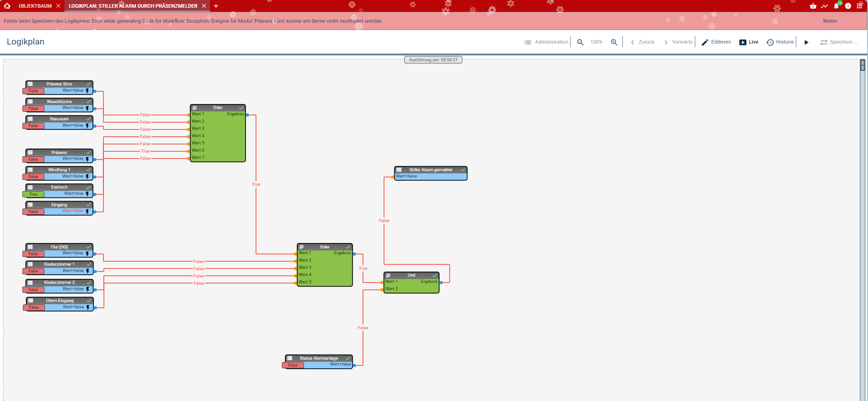The image size is (868, 401).
Task: Open the menu icon on the Und block
Action: tap(388, 275)
